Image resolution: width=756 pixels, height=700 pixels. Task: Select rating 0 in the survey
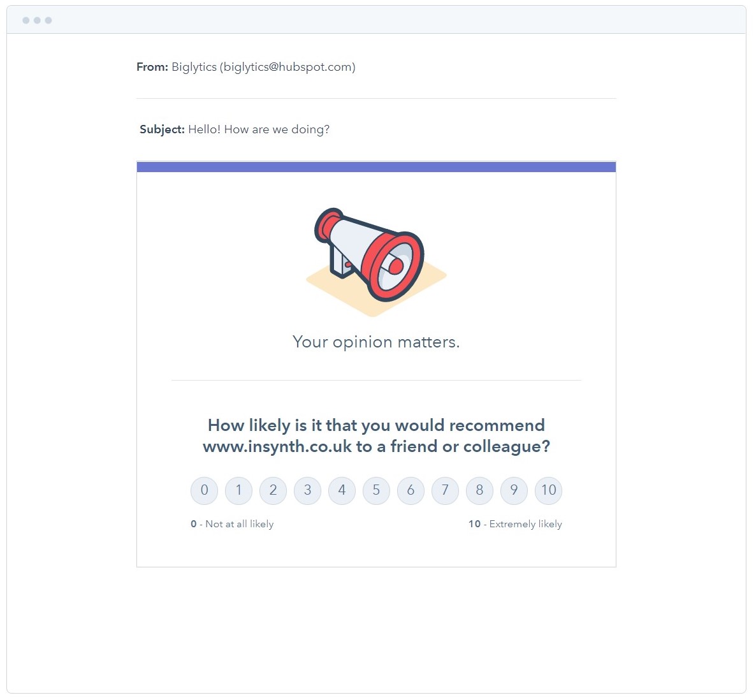click(x=205, y=491)
